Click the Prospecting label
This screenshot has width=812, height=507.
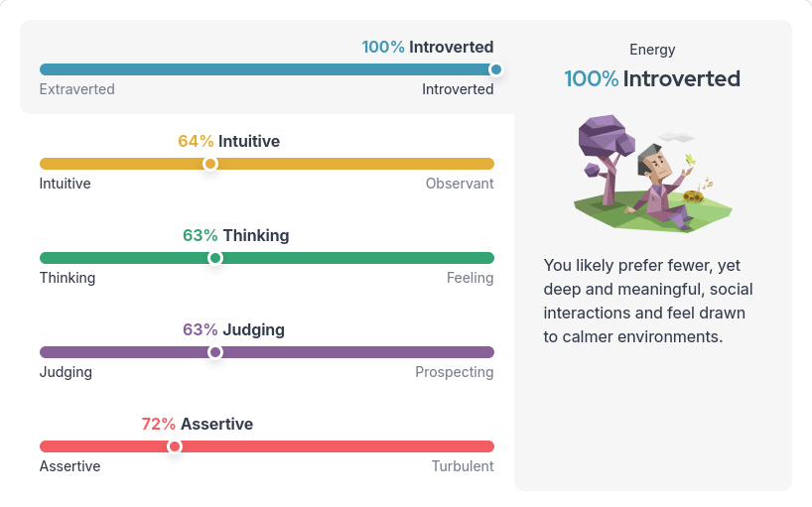pyautogui.click(x=454, y=372)
